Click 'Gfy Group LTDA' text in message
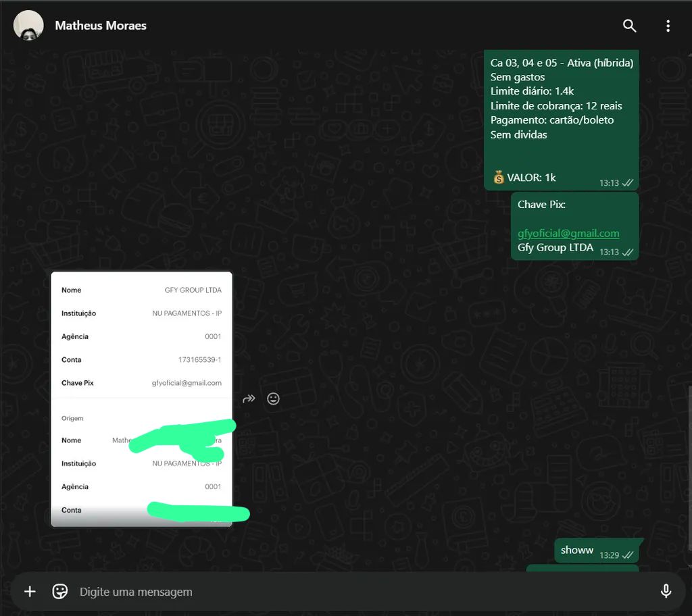692x616 pixels. click(x=555, y=248)
